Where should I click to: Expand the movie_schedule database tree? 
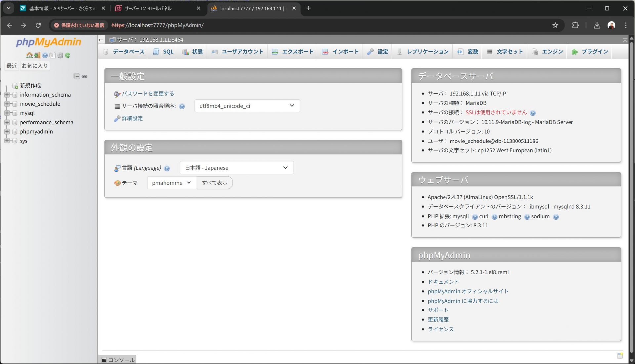click(7, 104)
